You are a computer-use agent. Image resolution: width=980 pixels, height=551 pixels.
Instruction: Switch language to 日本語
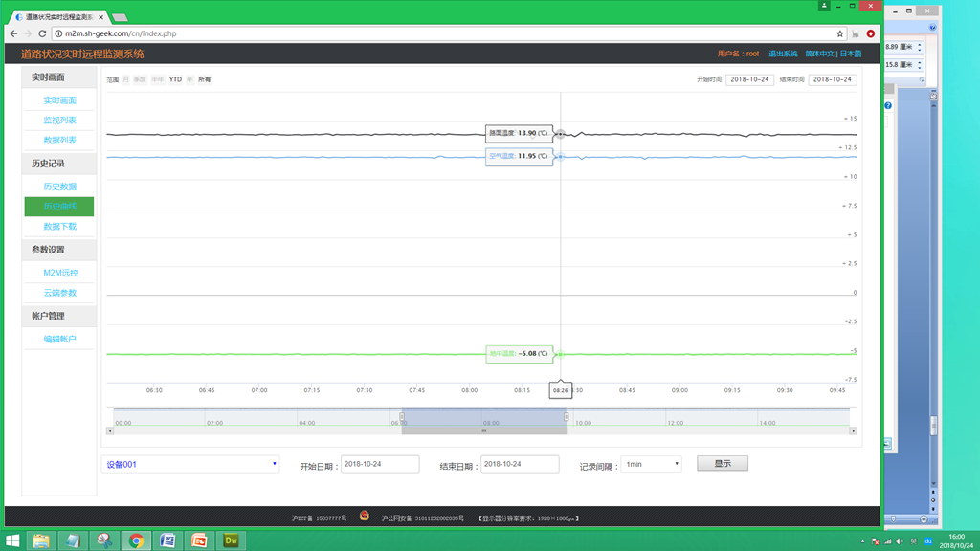click(x=851, y=54)
